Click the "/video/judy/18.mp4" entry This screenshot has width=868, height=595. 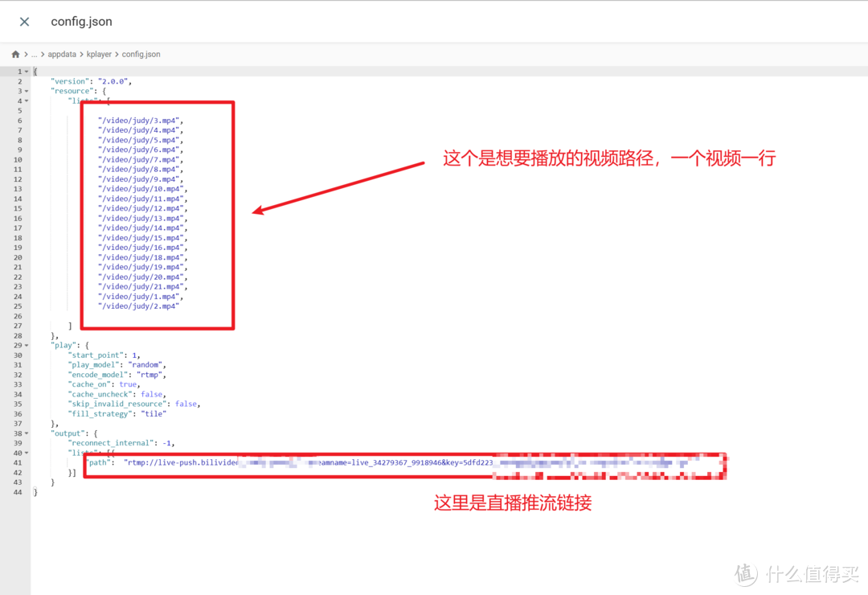point(143,257)
